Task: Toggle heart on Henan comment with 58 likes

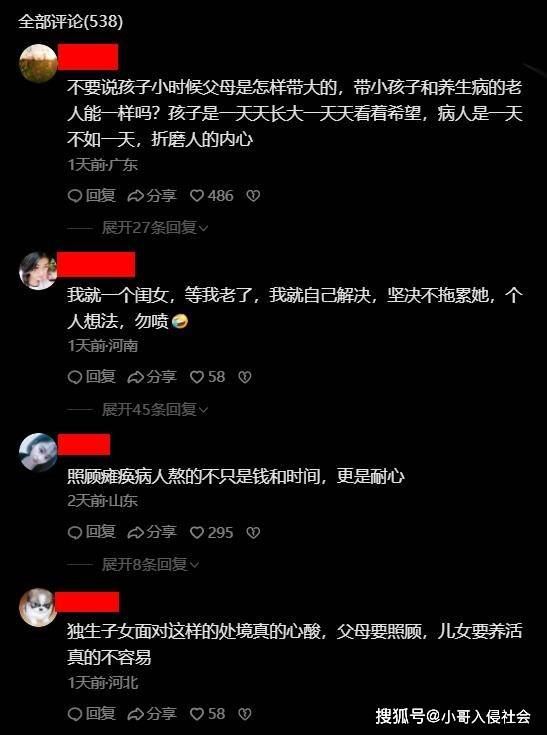Action: [x=207, y=377]
